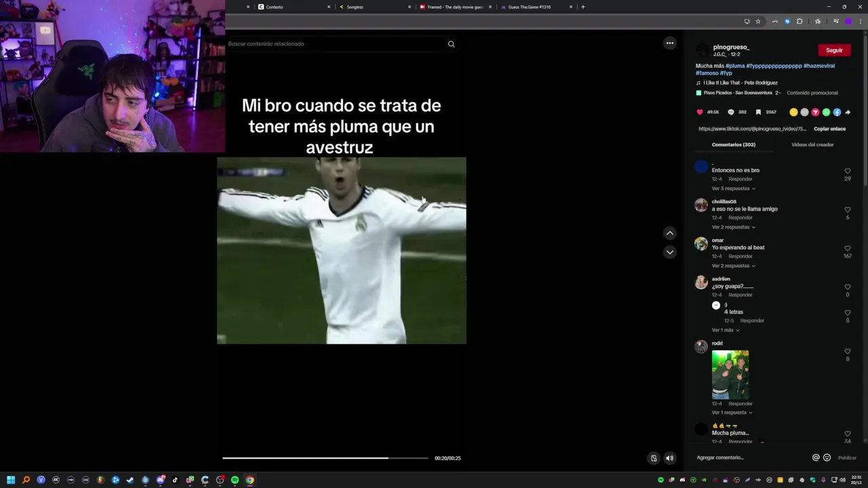Click the Seguir follow button
The height and width of the screenshot is (488, 868).
pos(834,50)
